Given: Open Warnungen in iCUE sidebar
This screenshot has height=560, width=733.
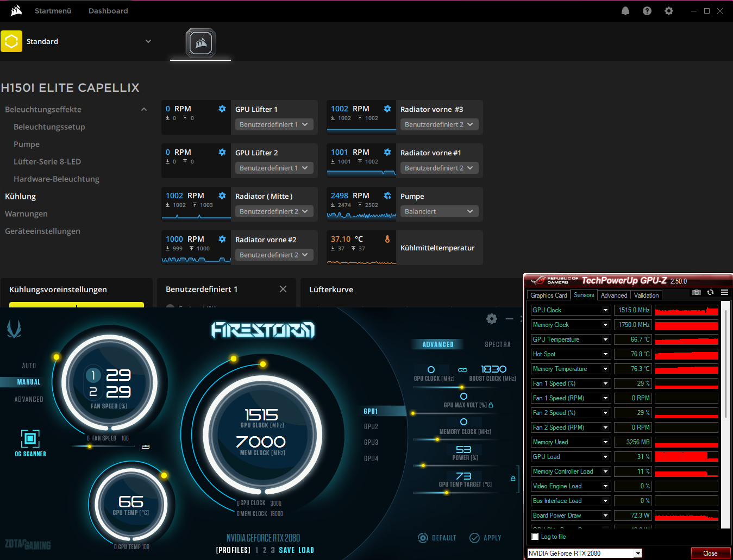Looking at the screenshot, I should coord(26,213).
